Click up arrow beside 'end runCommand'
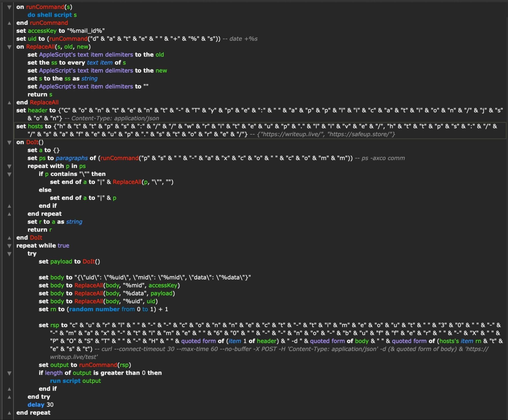 tap(9, 23)
